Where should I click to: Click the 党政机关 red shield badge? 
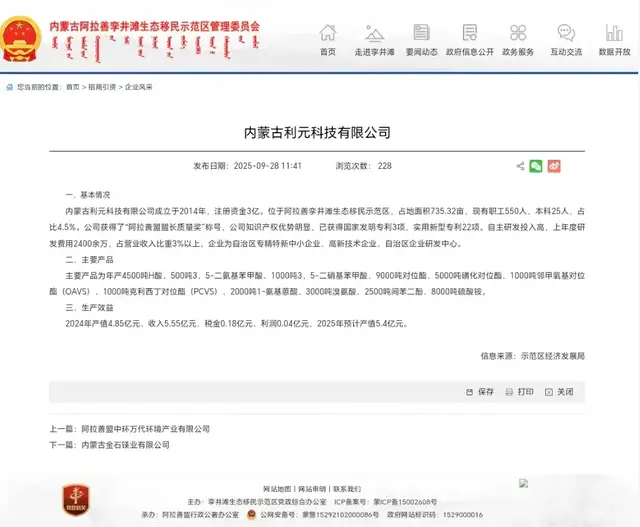click(76, 500)
